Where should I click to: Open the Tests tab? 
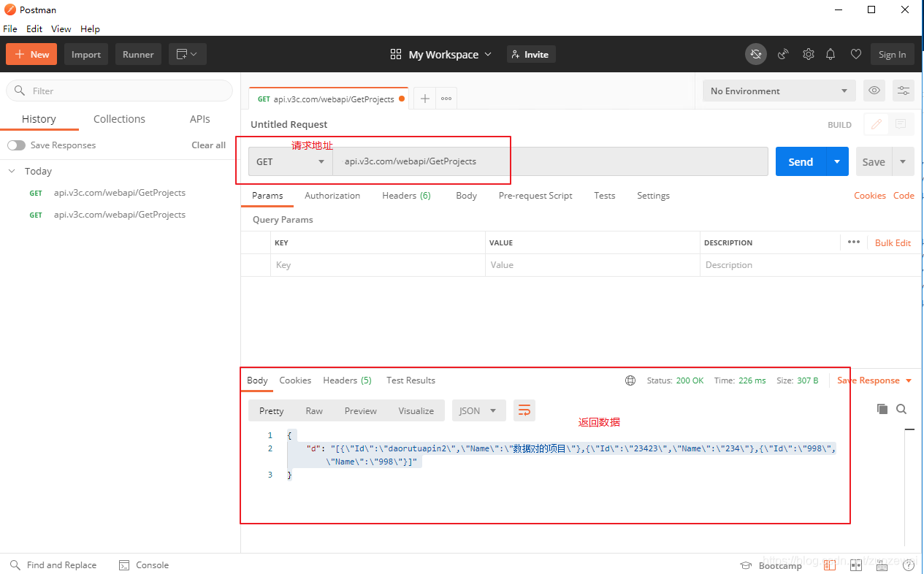pyautogui.click(x=604, y=196)
